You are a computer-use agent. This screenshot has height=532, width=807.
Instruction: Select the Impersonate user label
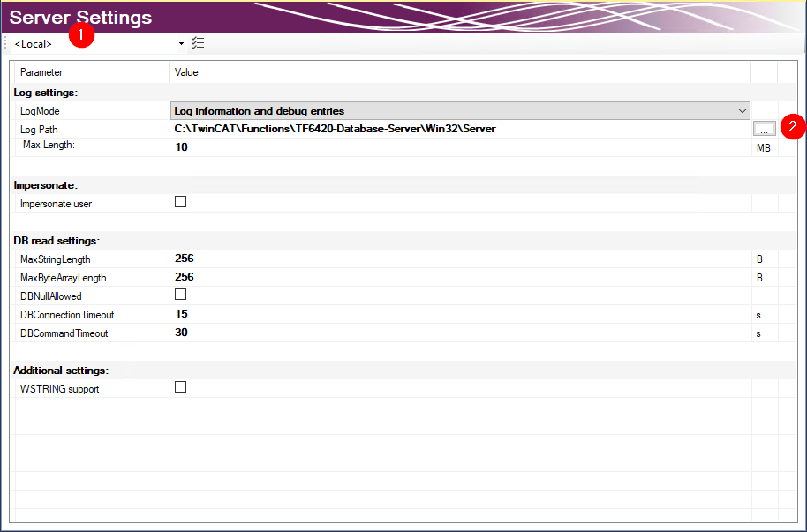coord(57,204)
